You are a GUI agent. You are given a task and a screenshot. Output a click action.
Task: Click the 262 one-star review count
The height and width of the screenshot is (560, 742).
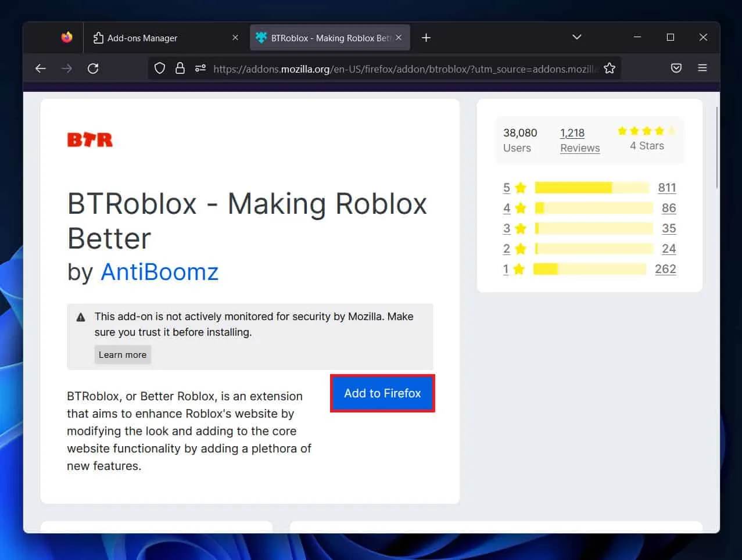[x=665, y=269]
